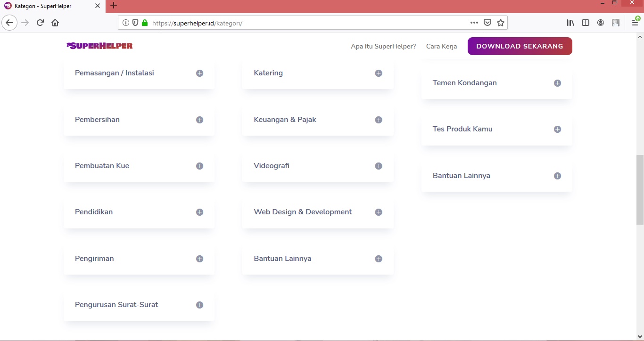Viewport: 644px width, 341px height.
Task: Open the Apa Itu SuperHelper? link
Action: [383, 46]
